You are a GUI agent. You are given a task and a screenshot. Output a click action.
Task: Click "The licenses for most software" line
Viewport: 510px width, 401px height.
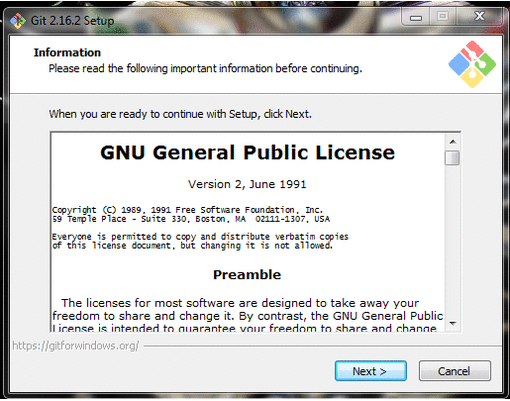[240, 303]
